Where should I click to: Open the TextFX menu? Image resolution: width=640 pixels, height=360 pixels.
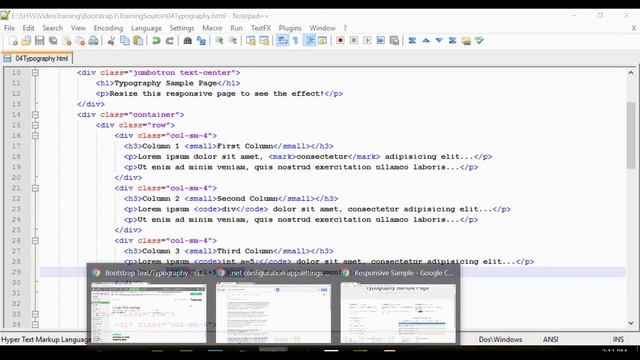click(261, 28)
